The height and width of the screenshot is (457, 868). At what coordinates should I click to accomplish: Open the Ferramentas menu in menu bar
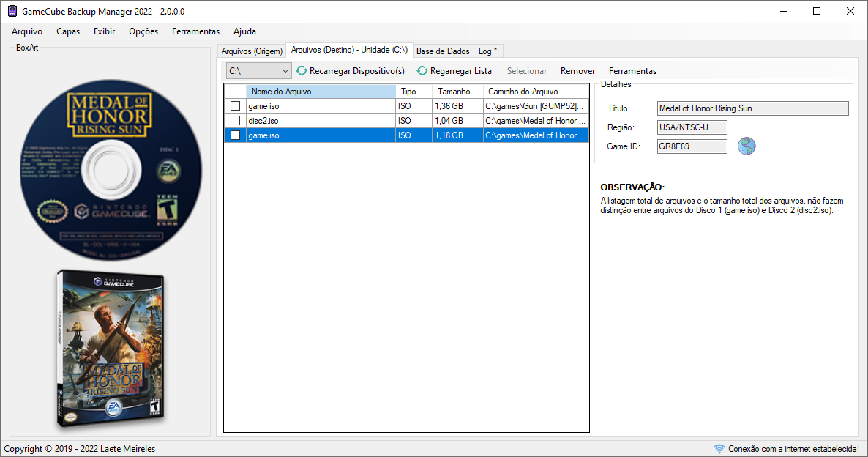(195, 31)
